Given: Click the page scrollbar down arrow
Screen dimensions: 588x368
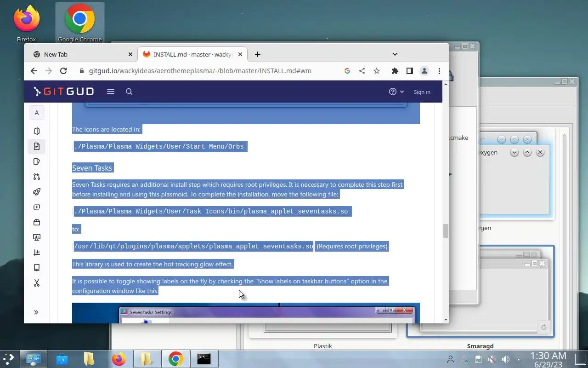Looking at the screenshot, I should [446, 320].
